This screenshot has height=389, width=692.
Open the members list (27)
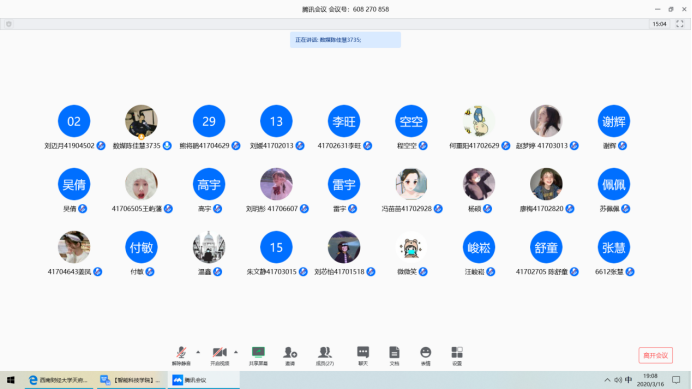point(325,355)
